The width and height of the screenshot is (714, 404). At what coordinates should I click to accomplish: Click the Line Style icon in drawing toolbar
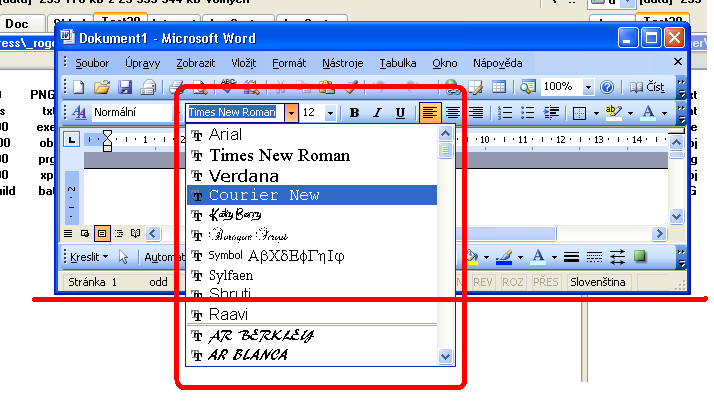[572, 256]
